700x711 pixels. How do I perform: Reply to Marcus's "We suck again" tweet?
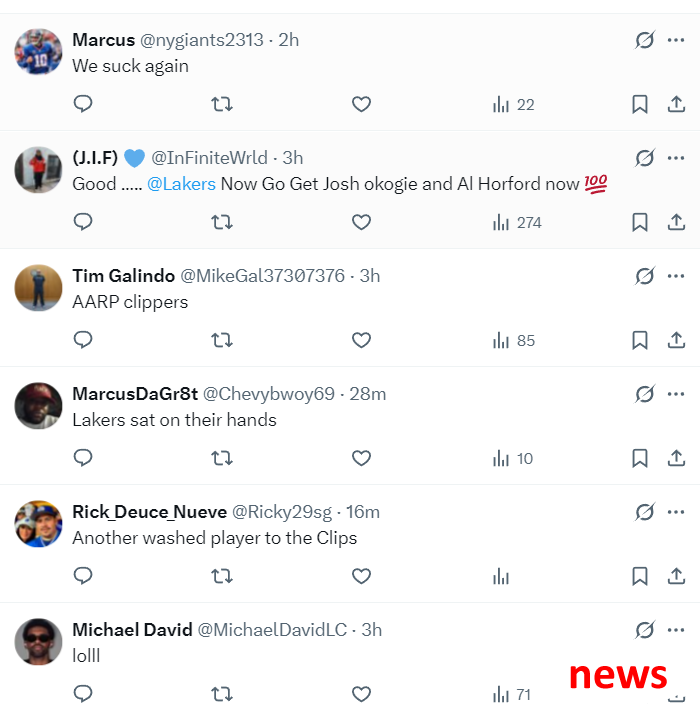(x=83, y=104)
